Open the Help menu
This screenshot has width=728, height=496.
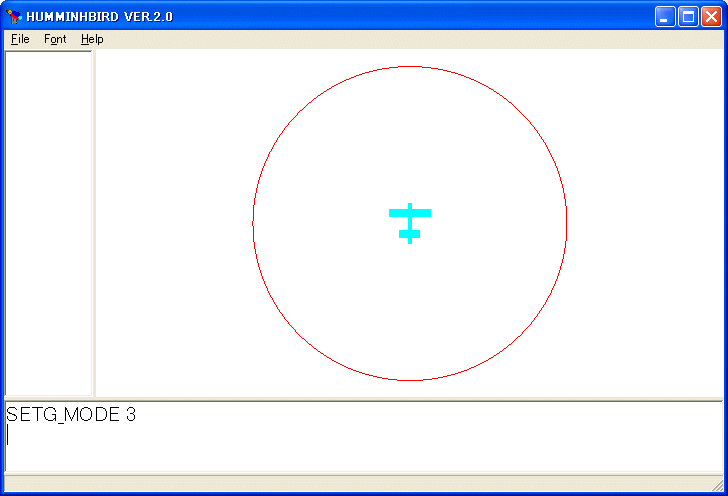[92, 39]
